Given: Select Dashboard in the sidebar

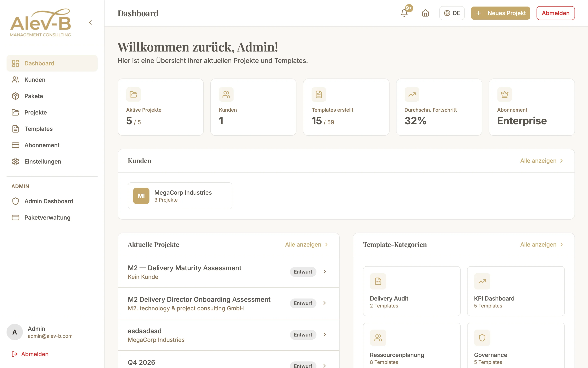Looking at the screenshot, I should point(52,63).
